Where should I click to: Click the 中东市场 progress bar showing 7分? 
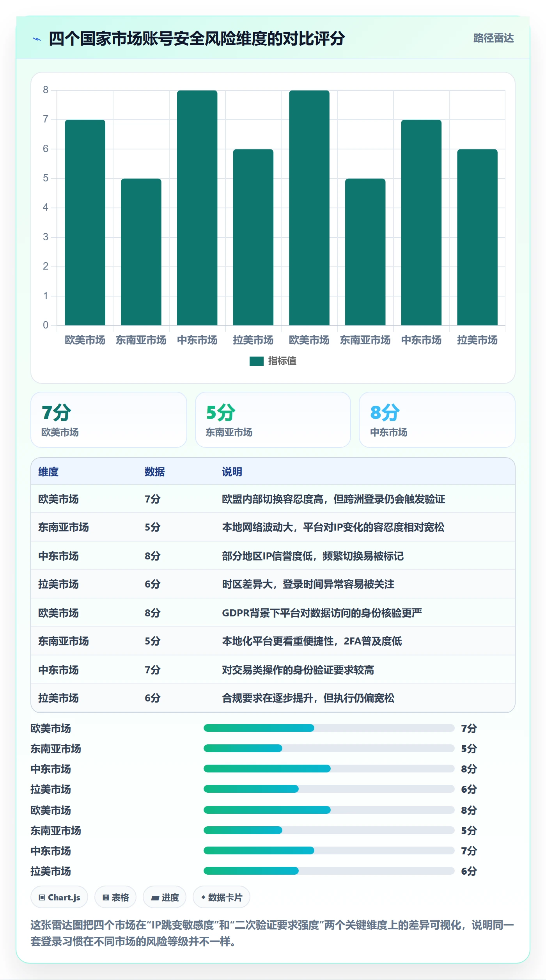pos(329,850)
